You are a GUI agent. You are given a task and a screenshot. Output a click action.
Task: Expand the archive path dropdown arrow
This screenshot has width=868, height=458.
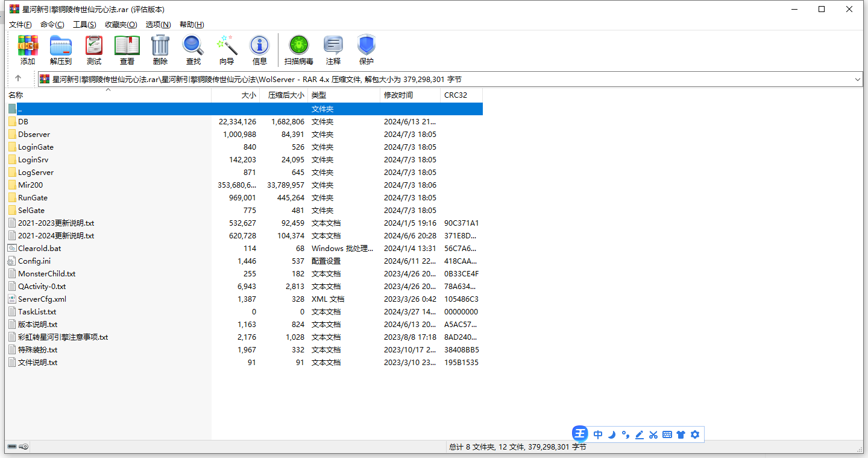[x=857, y=79]
